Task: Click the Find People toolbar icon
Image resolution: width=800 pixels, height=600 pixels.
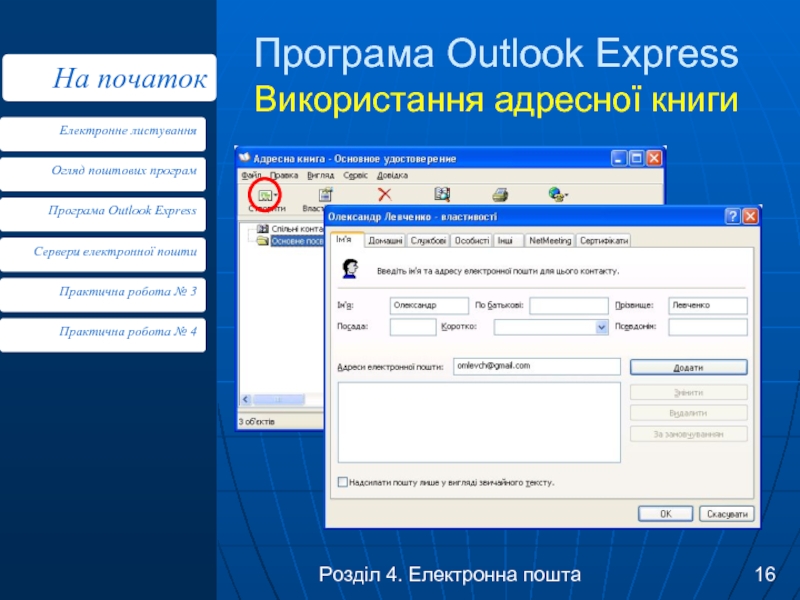Action: [x=442, y=194]
